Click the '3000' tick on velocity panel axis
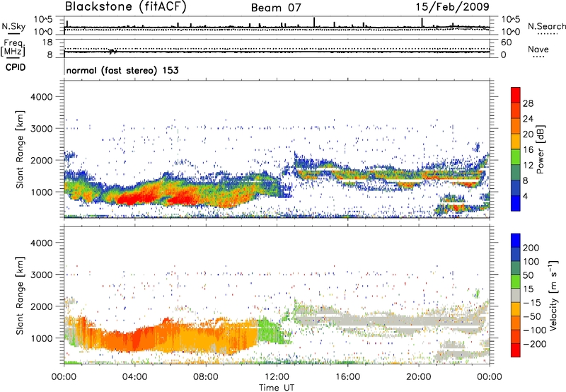Image resolution: width=566 pixels, height=392 pixels. point(41,275)
